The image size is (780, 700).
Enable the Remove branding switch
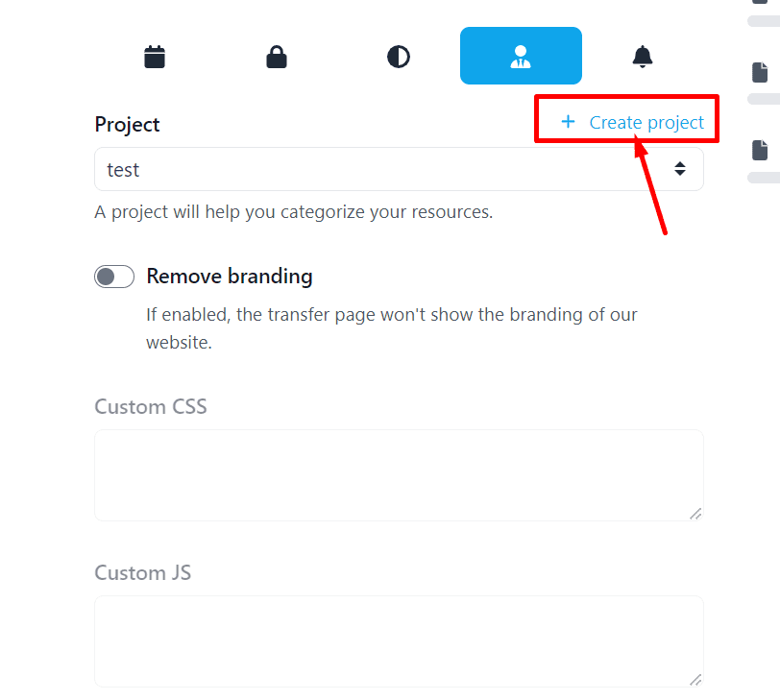click(114, 277)
